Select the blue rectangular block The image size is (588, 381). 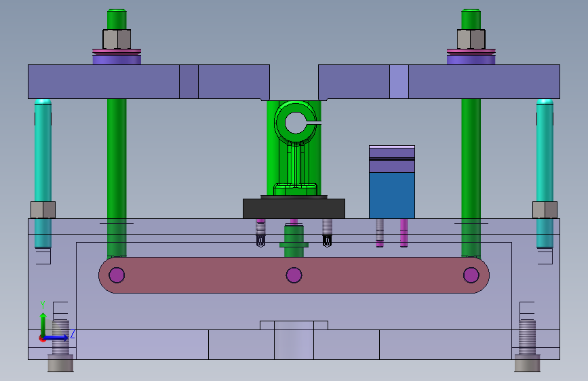click(392, 195)
